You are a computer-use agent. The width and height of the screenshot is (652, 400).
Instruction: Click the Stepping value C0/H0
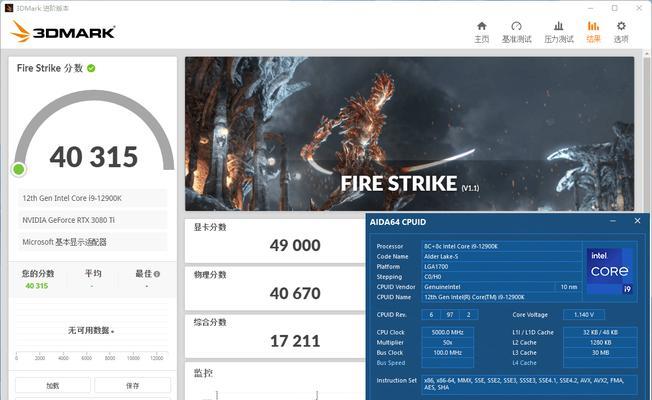coord(501,277)
